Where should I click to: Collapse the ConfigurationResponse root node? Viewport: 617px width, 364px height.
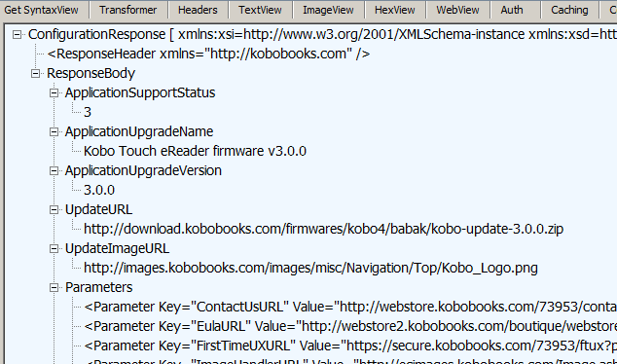(17, 35)
